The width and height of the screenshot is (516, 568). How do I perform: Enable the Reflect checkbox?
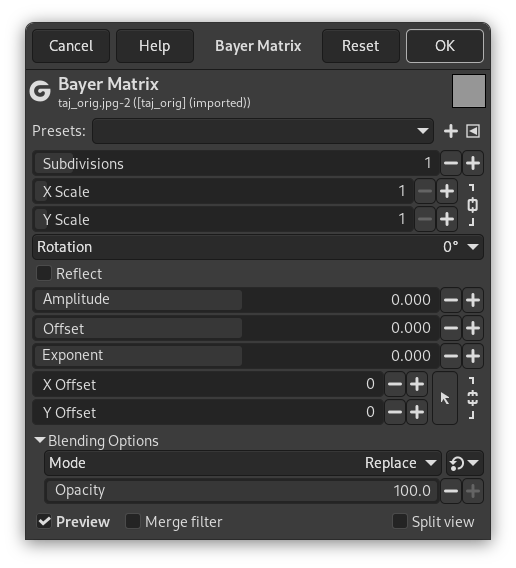(x=44, y=273)
